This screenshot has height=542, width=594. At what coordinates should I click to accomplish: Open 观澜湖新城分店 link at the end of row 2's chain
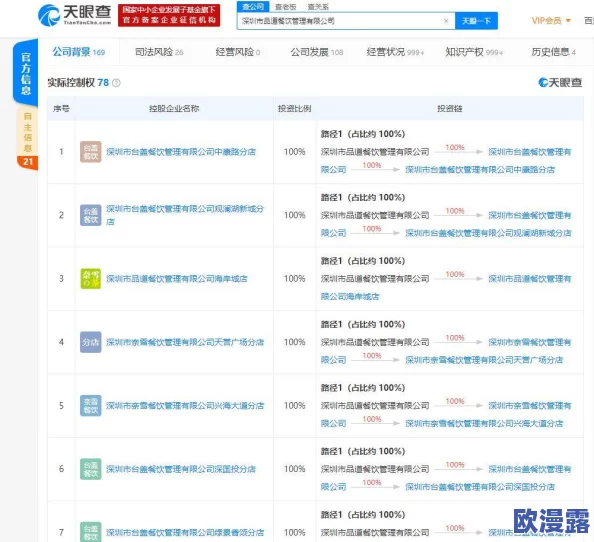(488, 233)
